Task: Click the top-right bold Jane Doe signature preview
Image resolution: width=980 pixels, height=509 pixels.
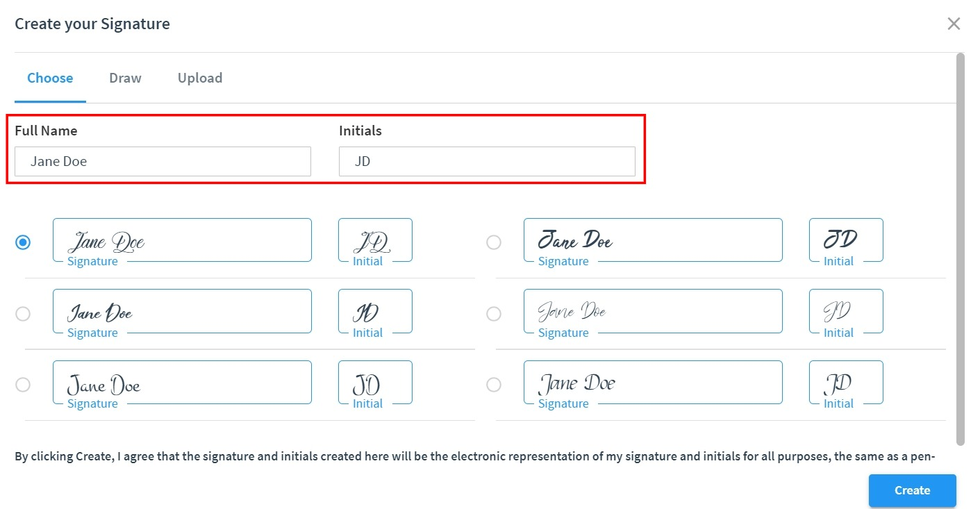Action: click(x=653, y=240)
